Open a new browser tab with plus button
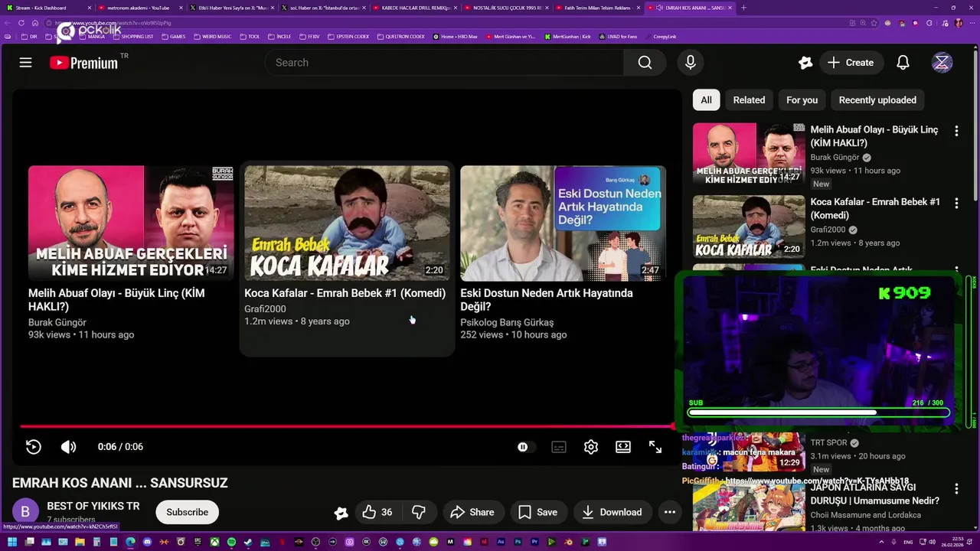 [x=743, y=8]
